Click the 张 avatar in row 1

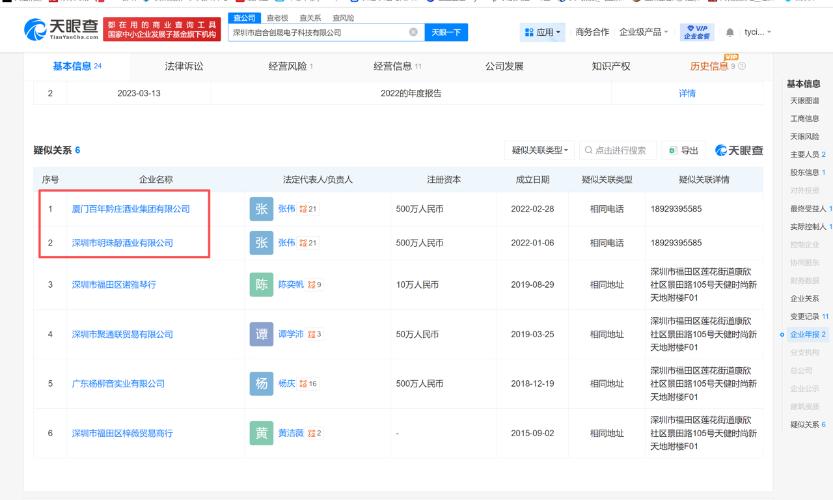tap(261, 209)
